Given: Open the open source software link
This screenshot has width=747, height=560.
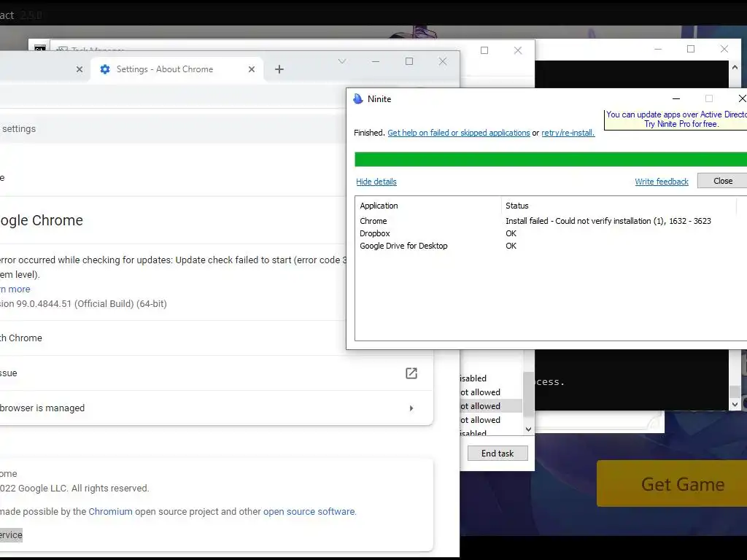Looking at the screenshot, I should [x=309, y=511].
